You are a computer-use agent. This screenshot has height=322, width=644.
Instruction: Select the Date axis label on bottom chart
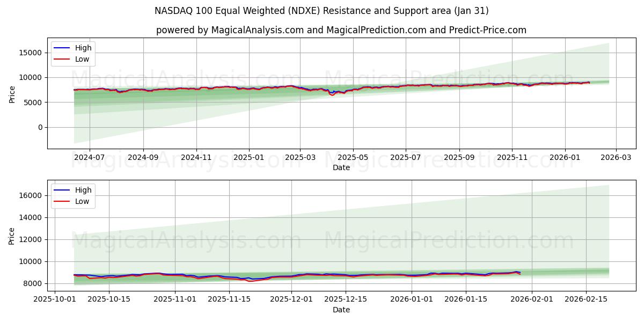(341, 309)
